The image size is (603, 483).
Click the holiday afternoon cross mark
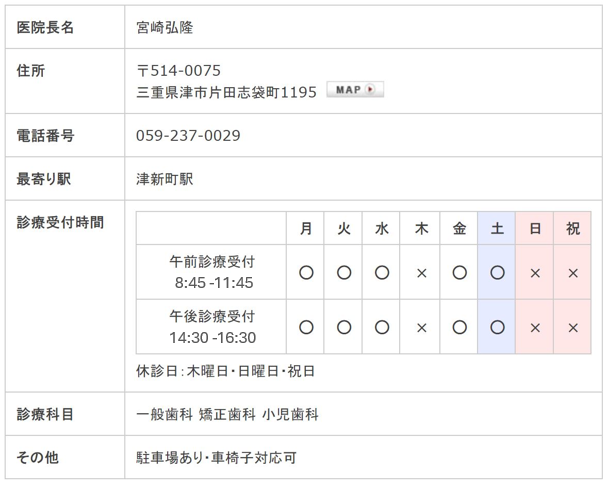[573, 328]
